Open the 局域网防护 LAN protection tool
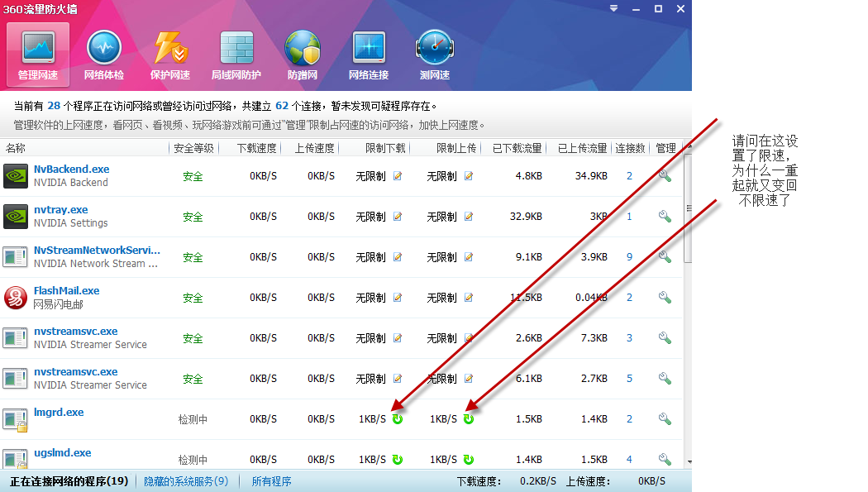Viewport: 868px width, 492px height. click(x=236, y=55)
